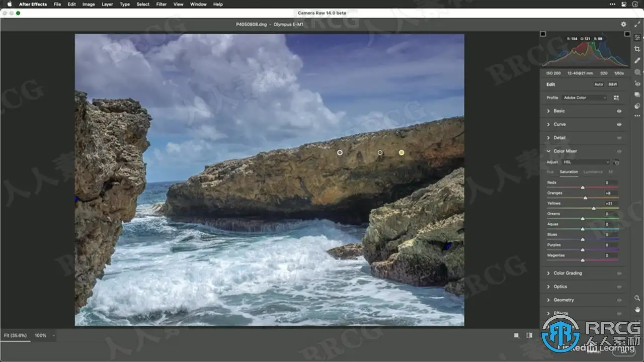Toggle highlight clipping warning in histogram
Viewport: 644px width, 362px height.
coord(627,34)
